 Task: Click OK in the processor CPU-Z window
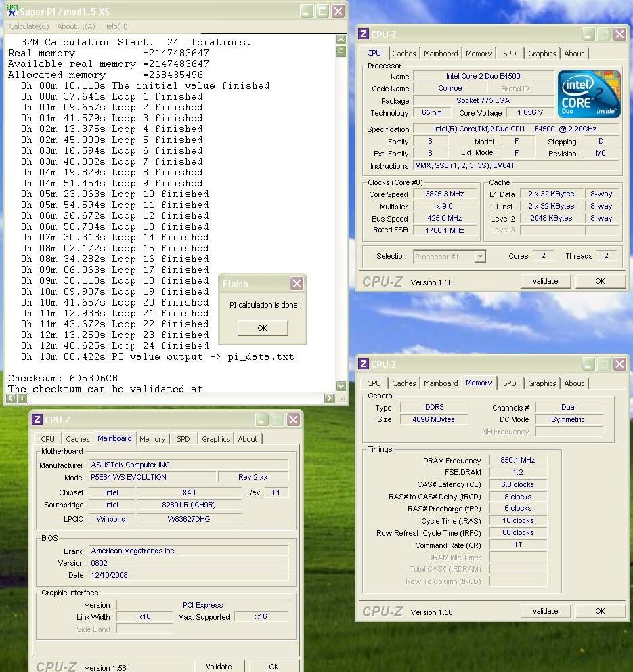tap(600, 281)
